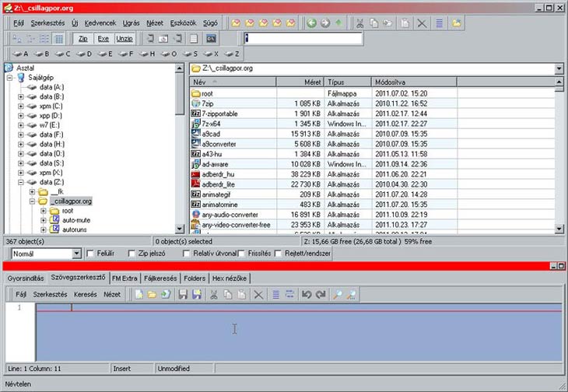This screenshot has width=568, height=392.
Task: Collapse the Sajátgép tree node
Action: click(x=10, y=78)
